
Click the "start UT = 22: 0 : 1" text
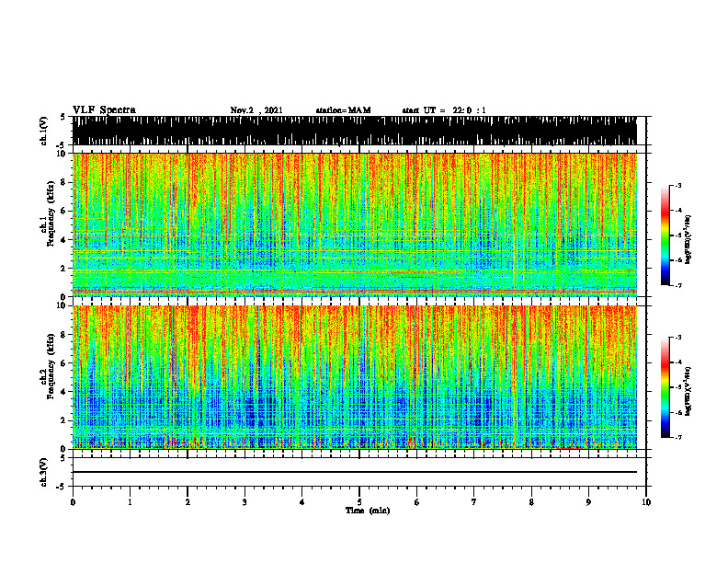pos(444,110)
